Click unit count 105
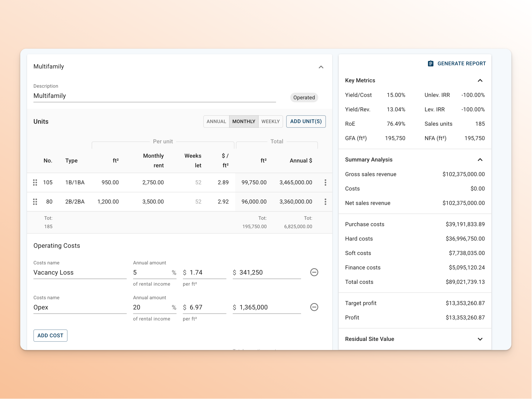Viewport: 532px width, 399px height. click(48, 182)
